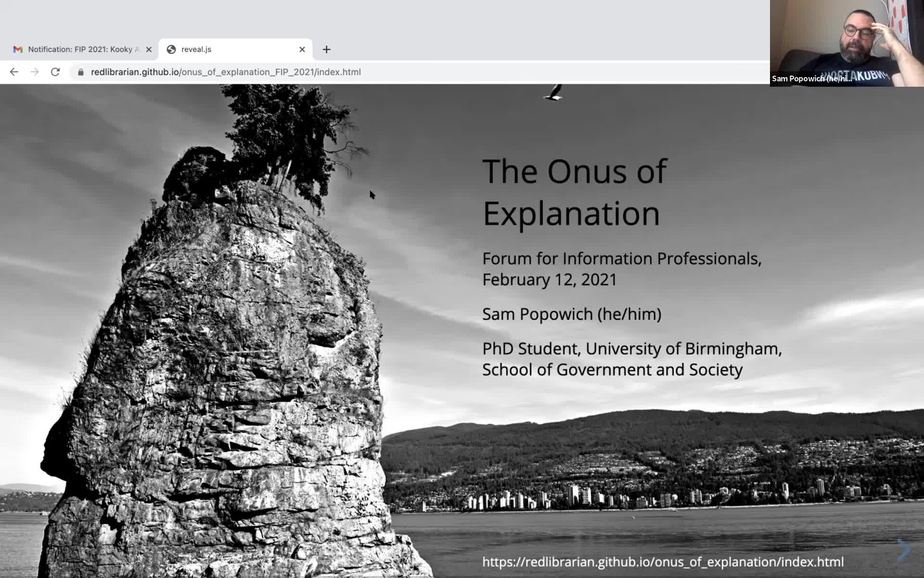This screenshot has width=924, height=578.
Task: Click Sam Popowich name label on video
Action: coord(811,79)
